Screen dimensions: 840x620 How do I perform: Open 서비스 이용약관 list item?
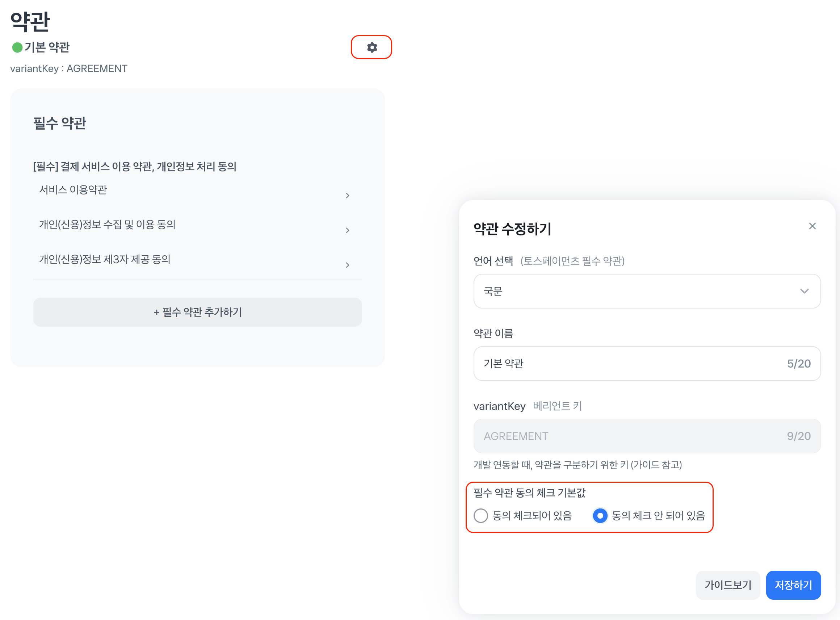(x=73, y=190)
